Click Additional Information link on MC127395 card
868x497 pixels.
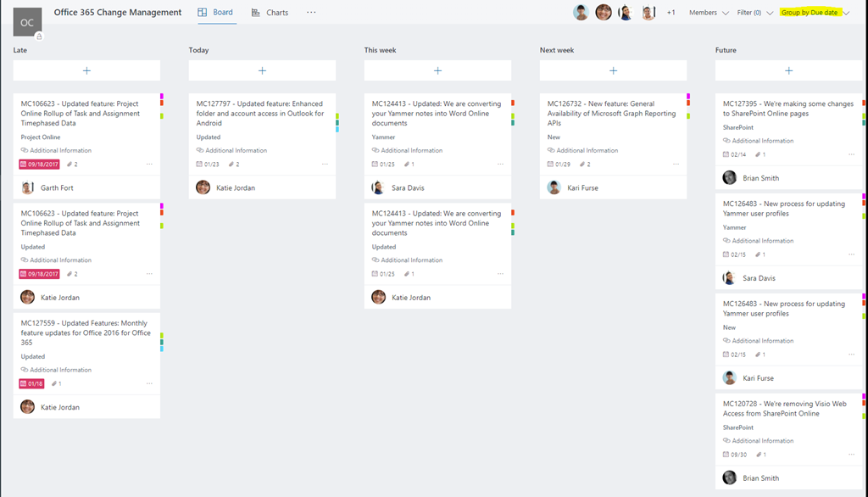point(762,141)
